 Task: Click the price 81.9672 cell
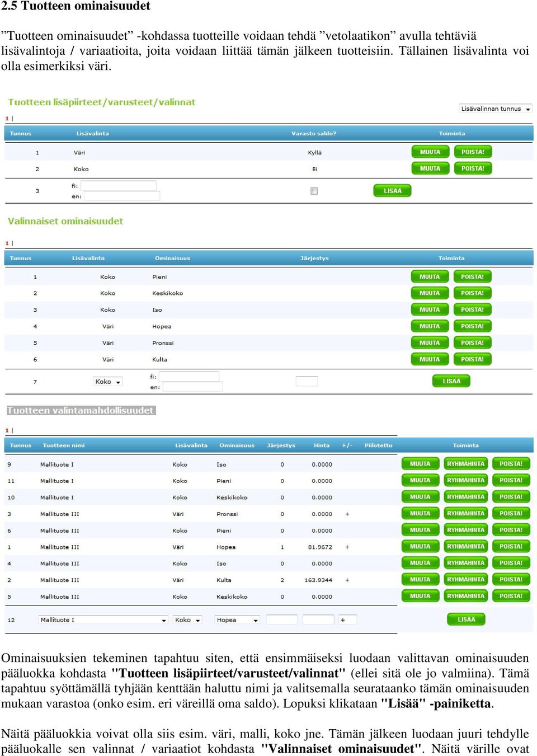click(320, 547)
